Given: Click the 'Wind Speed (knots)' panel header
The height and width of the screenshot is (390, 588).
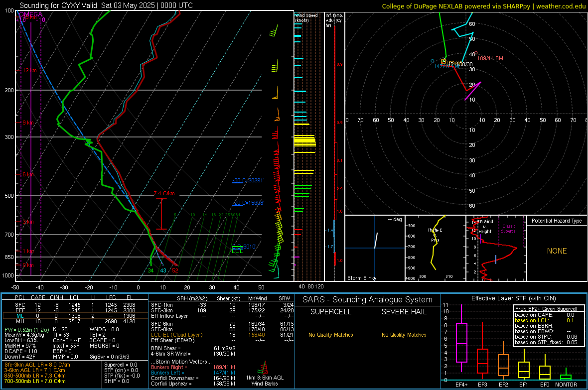Looking at the screenshot, I should [306, 17].
